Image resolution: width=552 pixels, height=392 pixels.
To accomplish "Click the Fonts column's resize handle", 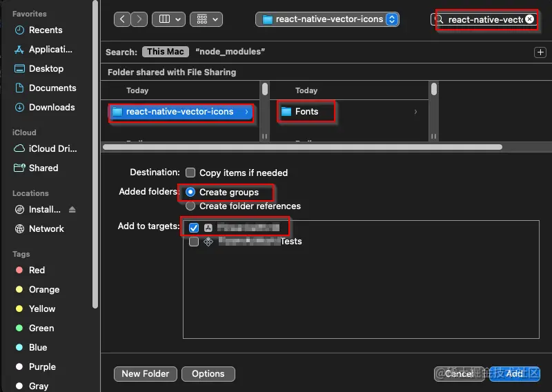I will tap(433, 136).
